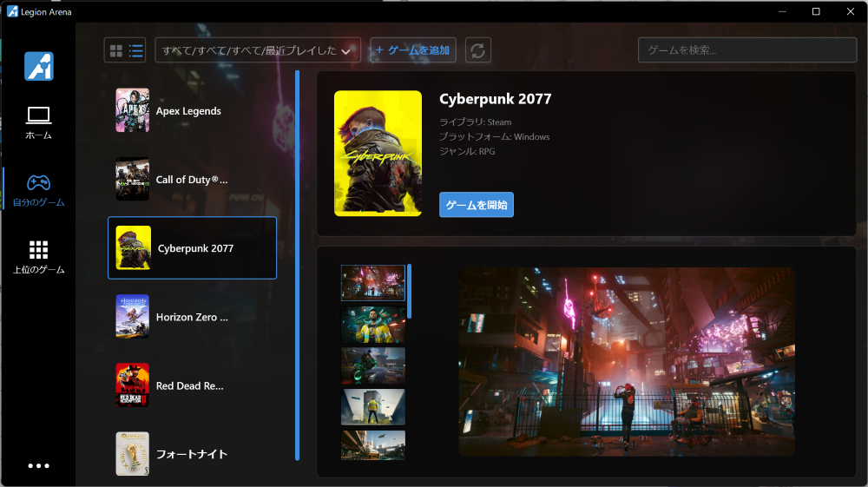Select Call of Duty in game list
868x487 pixels.
click(192, 180)
